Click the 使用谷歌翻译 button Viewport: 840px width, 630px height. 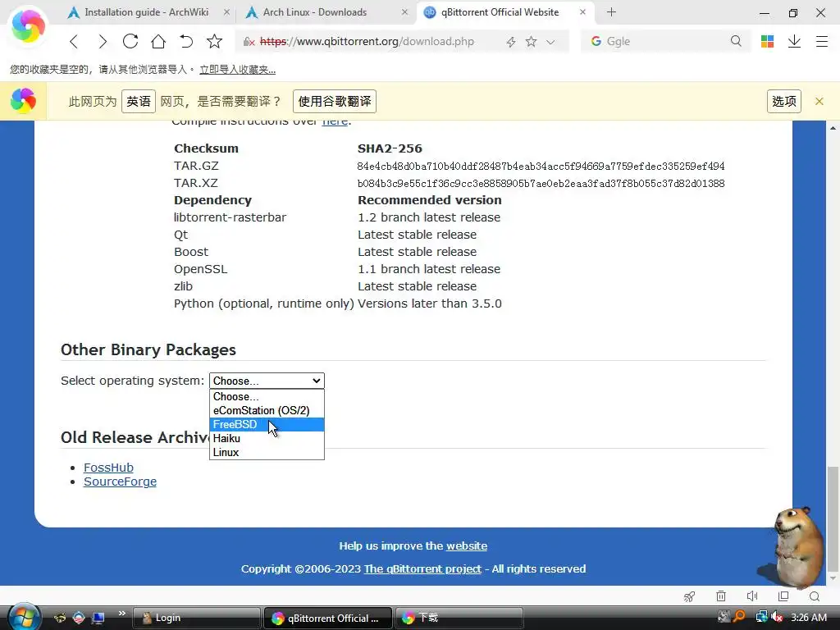tap(335, 101)
